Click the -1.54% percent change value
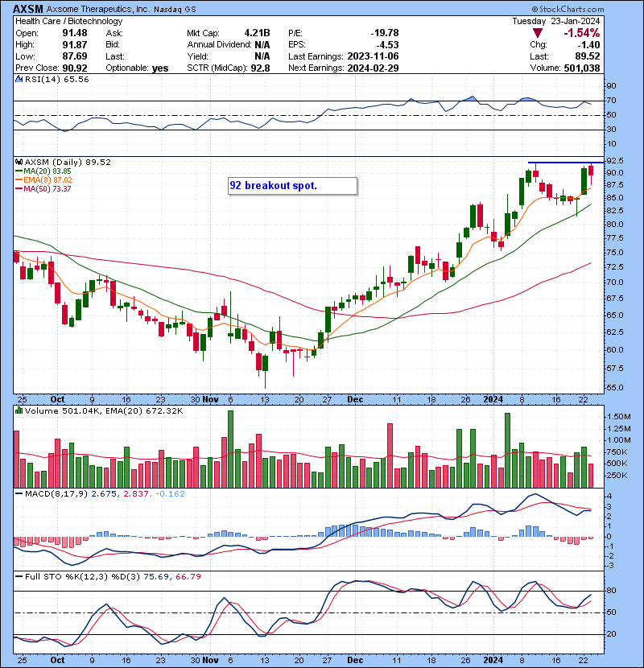This screenshot has height=668, width=644. pos(582,33)
